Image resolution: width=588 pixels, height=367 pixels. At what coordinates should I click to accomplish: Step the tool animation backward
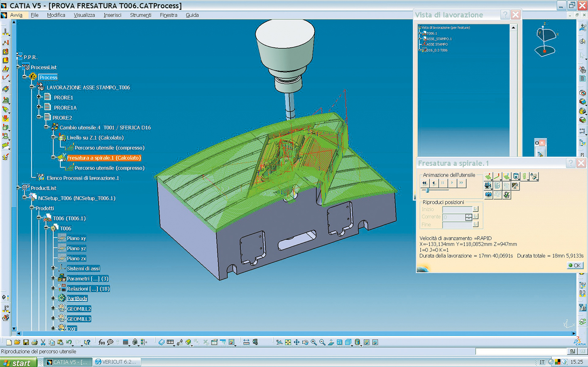click(x=434, y=183)
